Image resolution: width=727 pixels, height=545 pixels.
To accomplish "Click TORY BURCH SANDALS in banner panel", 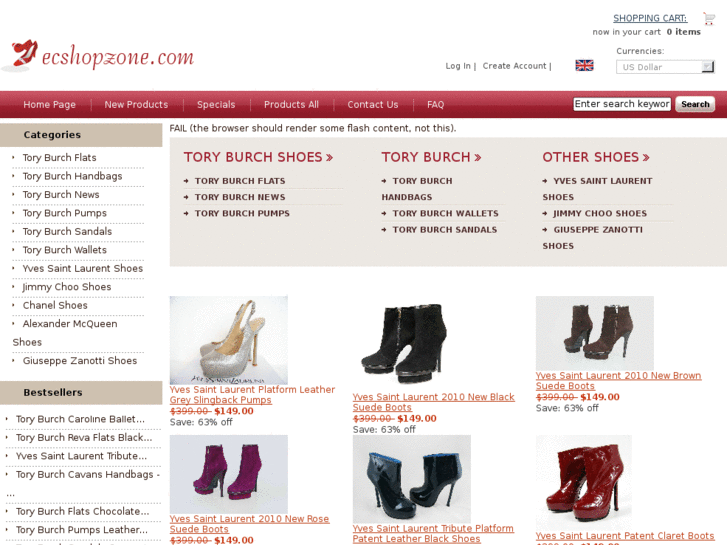I will pyautogui.click(x=445, y=230).
